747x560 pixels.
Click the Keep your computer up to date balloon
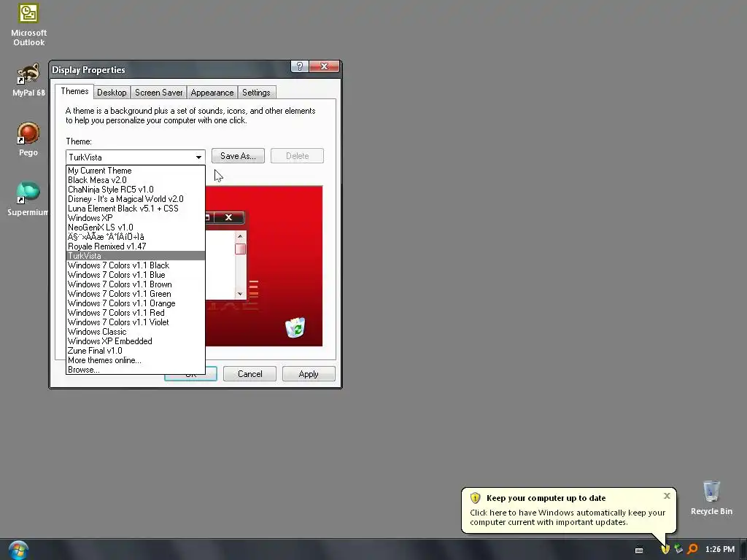pos(568,510)
